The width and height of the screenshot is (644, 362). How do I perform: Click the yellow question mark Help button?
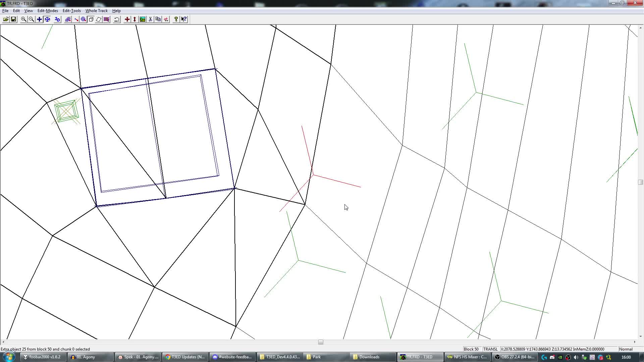tap(176, 19)
